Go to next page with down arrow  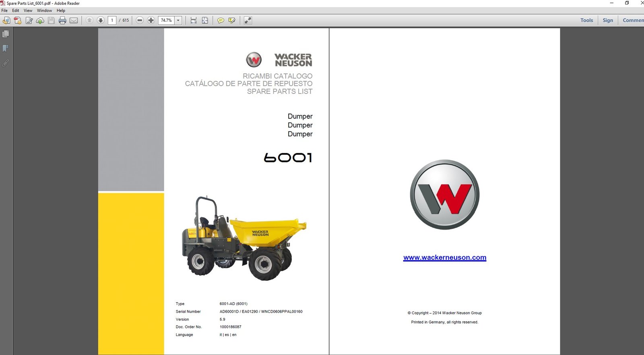(x=101, y=20)
